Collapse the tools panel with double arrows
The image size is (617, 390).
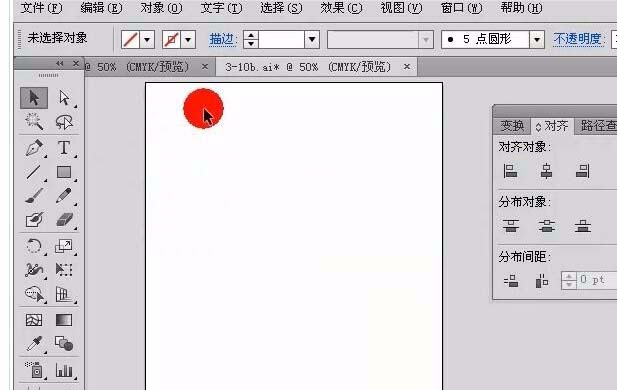[59, 63]
